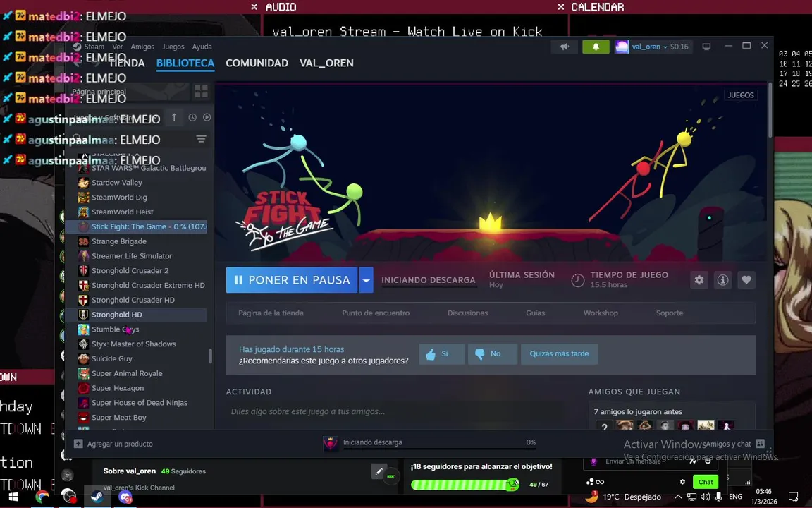Click the follower goal progress bar
Viewport: 812px width, 508px height.
(465, 485)
